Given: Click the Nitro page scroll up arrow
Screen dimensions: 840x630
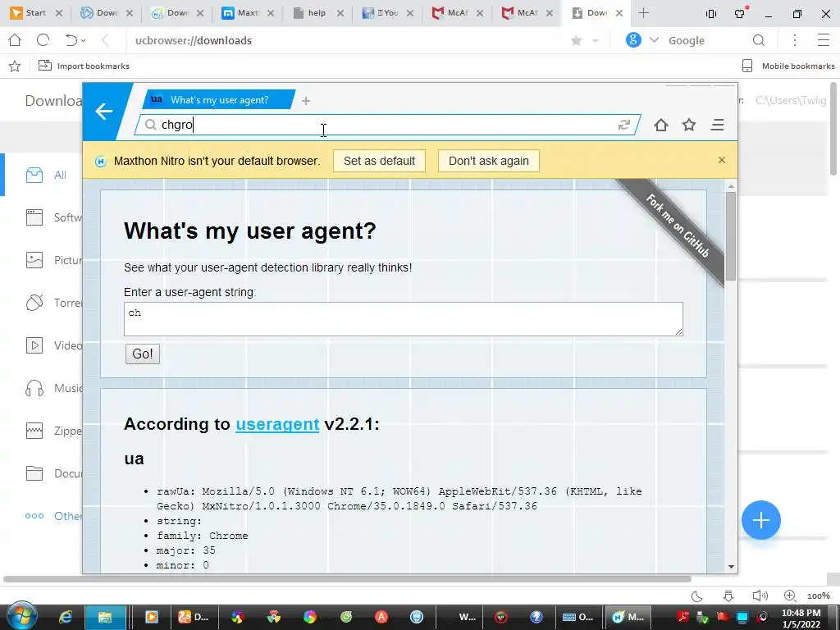Looking at the screenshot, I should (731, 186).
